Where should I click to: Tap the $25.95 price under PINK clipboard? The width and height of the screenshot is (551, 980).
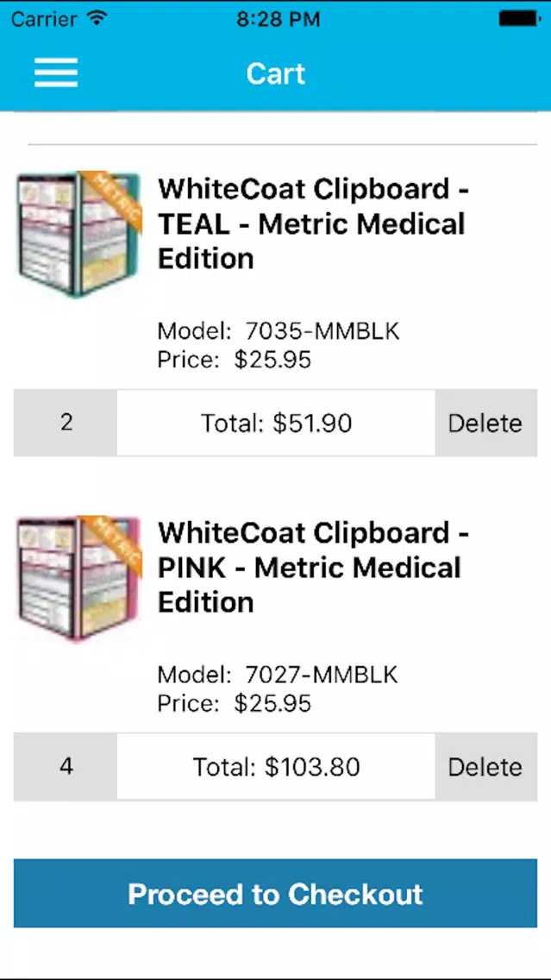coord(272,703)
